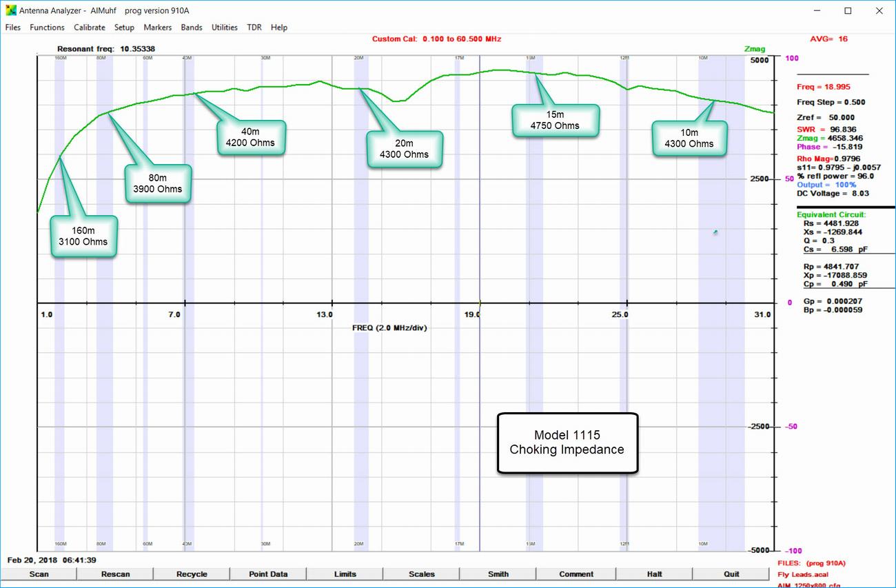Click the Limits button

345,574
